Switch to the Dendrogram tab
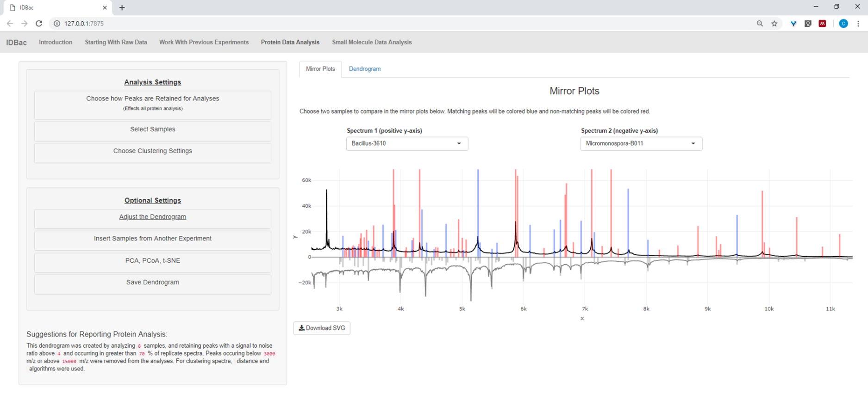This screenshot has height=406, width=868. click(364, 69)
